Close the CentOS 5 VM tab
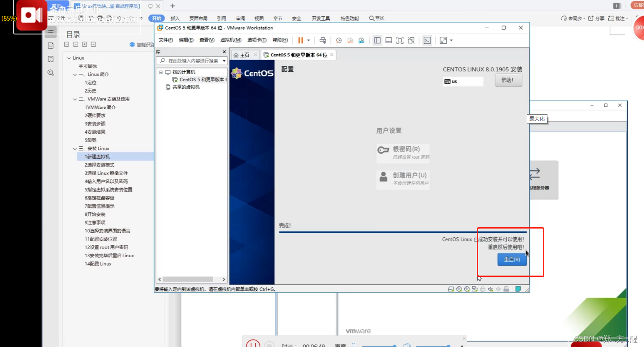 point(332,55)
